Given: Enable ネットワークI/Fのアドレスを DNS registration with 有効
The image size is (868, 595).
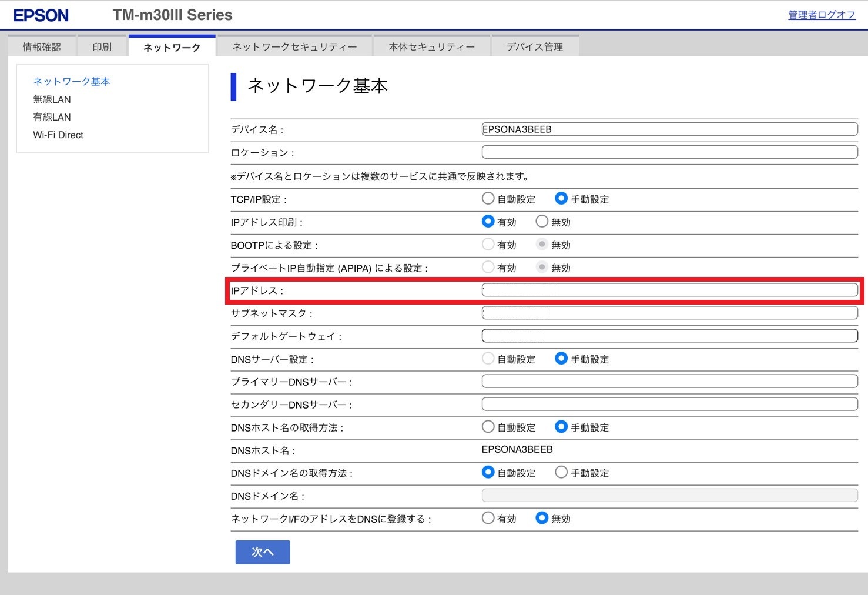Looking at the screenshot, I should coord(488,518).
